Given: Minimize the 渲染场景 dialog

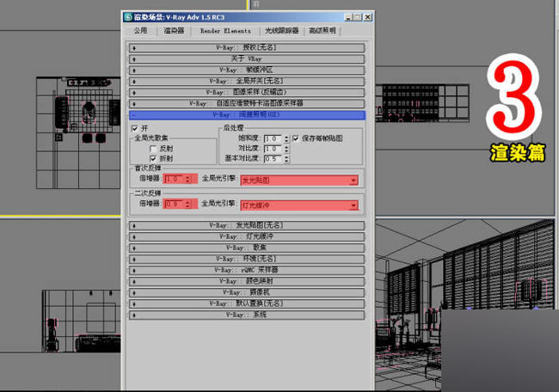Looking at the screenshot, I should [348, 17].
